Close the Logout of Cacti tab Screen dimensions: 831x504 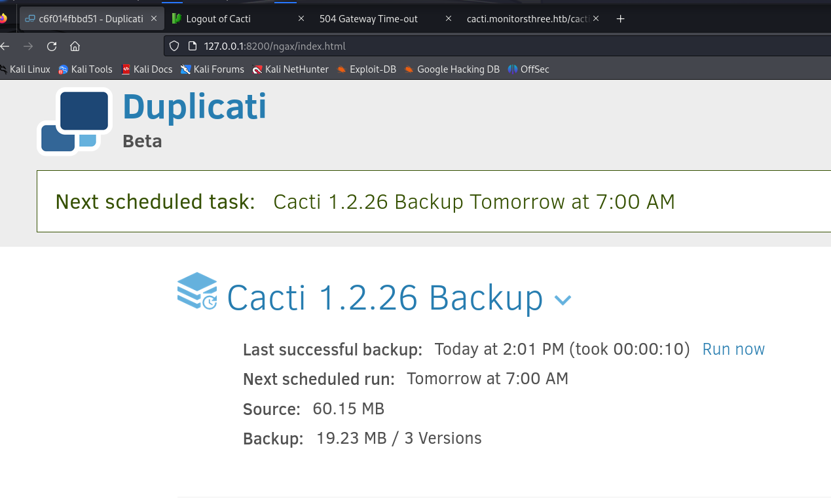point(301,19)
